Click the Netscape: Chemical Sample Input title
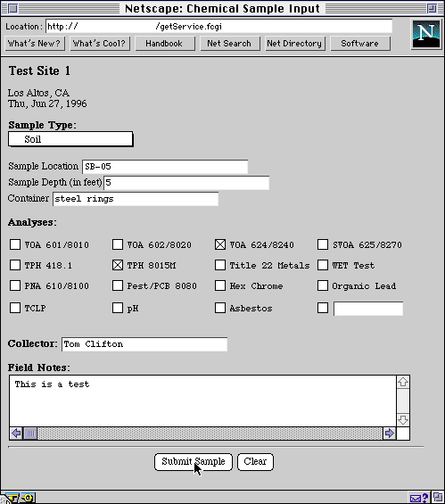Viewport: 445px width, 504px height. (222, 9)
